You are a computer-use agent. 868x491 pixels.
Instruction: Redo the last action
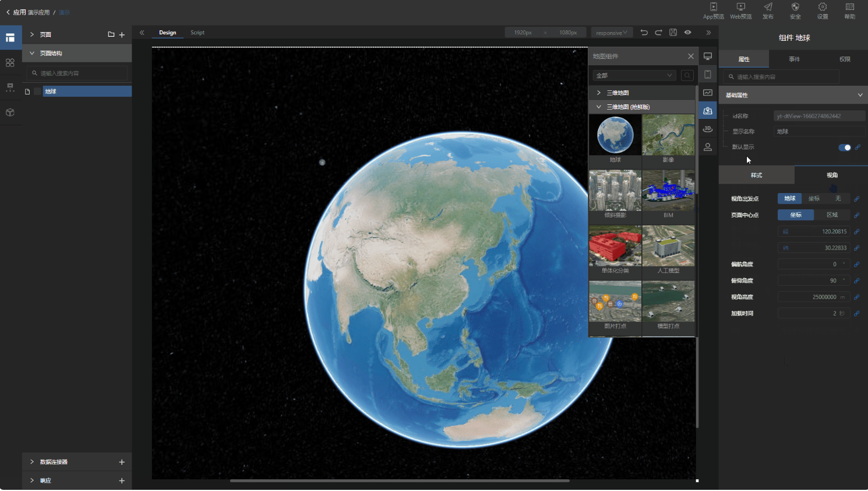pyautogui.click(x=658, y=33)
